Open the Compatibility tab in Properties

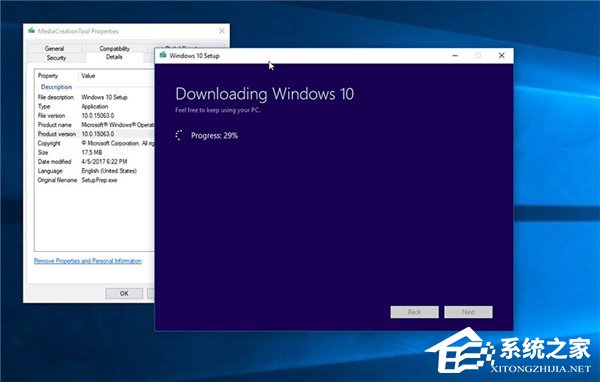(114, 48)
